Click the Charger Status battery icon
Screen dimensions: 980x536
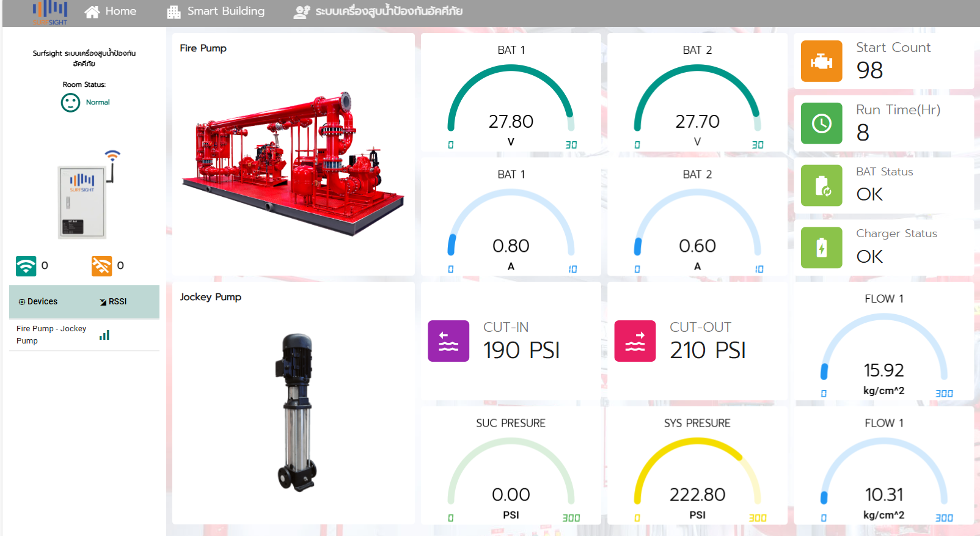click(821, 248)
